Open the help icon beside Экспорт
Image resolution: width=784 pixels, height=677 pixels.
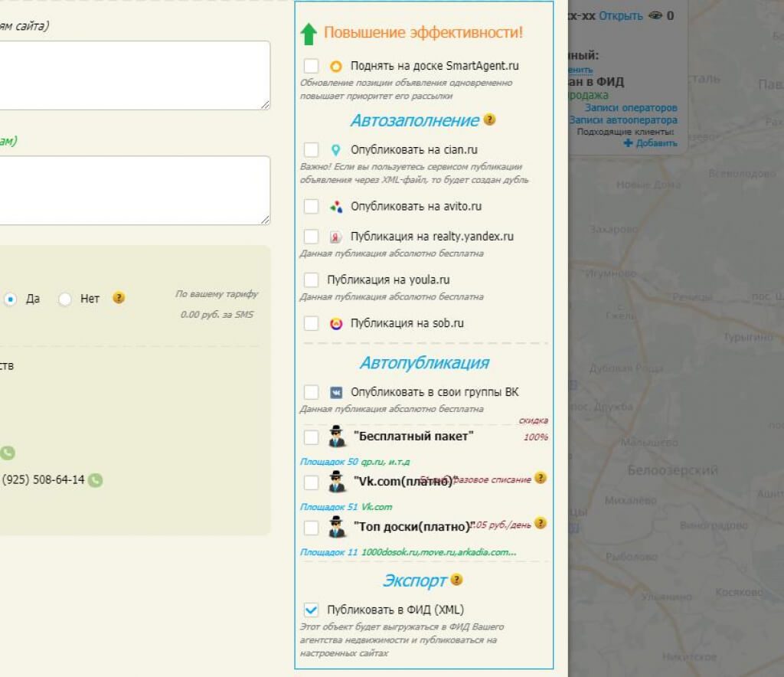click(456, 580)
